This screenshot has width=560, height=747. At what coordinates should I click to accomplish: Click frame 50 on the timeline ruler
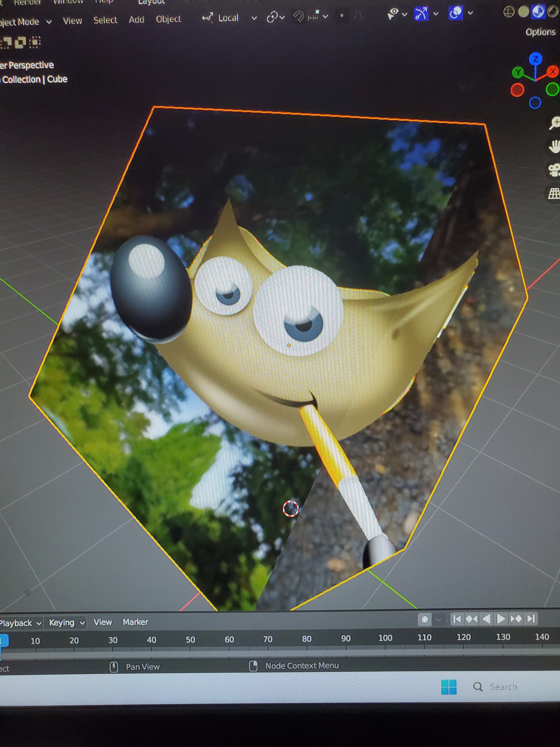click(190, 640)
